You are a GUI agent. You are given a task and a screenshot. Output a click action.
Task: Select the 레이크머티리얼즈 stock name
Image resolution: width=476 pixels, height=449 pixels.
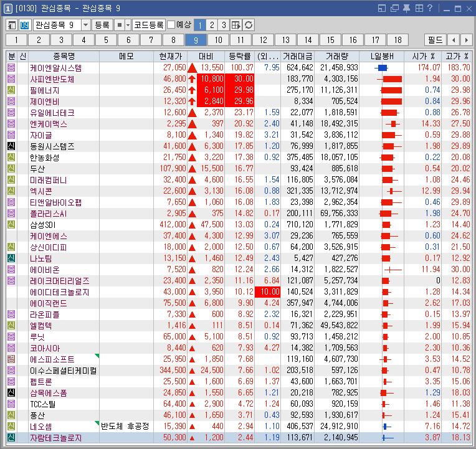click(x=60, y=281)
